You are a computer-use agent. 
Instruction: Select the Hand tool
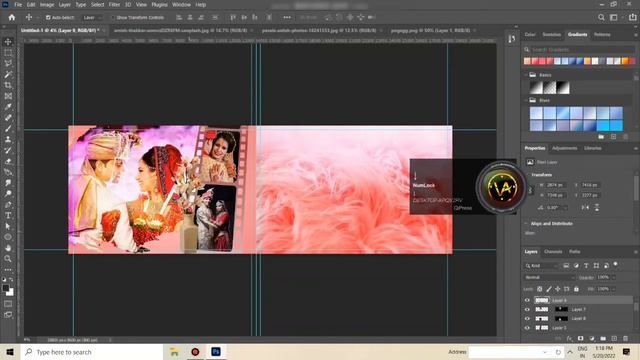tap(8, 248)
